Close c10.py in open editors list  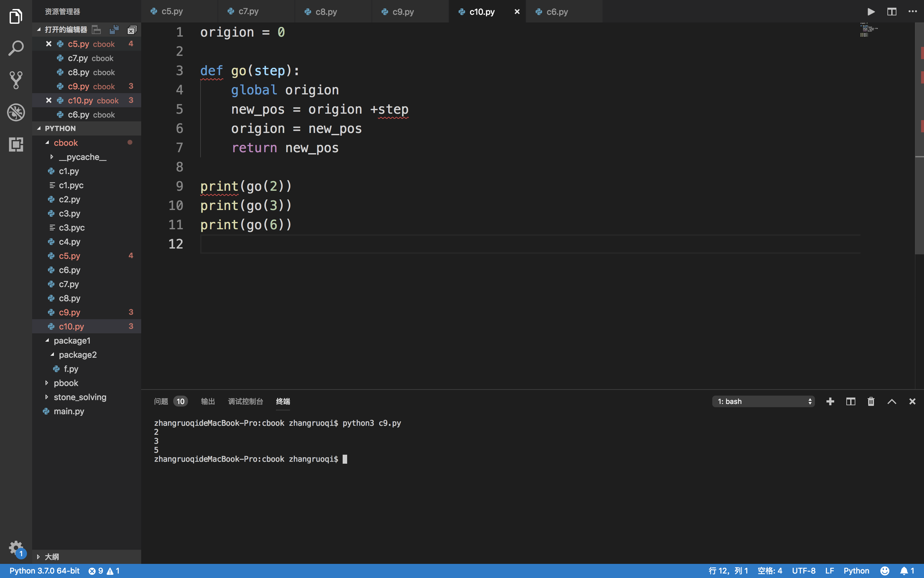click(48, 100)
